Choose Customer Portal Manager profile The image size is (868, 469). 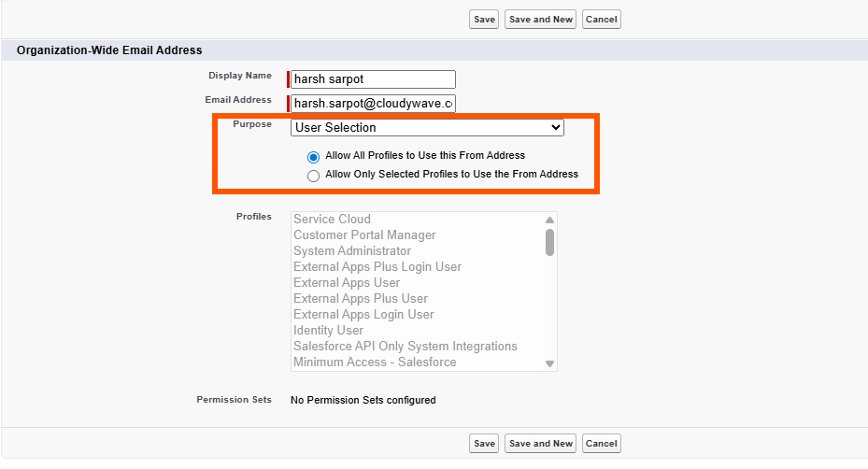(x=364, y=235)
